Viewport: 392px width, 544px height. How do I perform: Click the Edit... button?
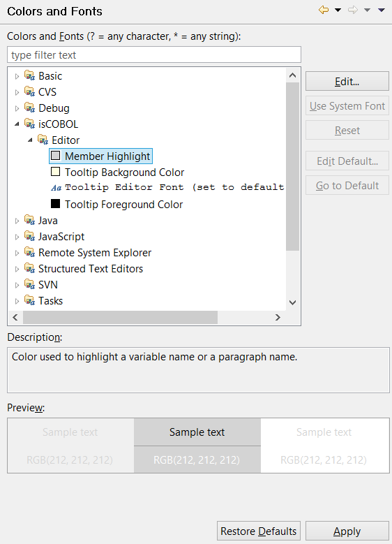347,81
